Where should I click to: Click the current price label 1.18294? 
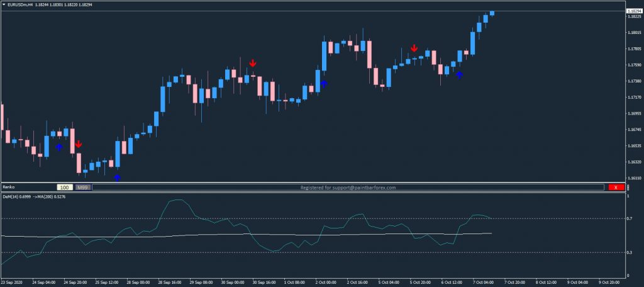[634, 11]
